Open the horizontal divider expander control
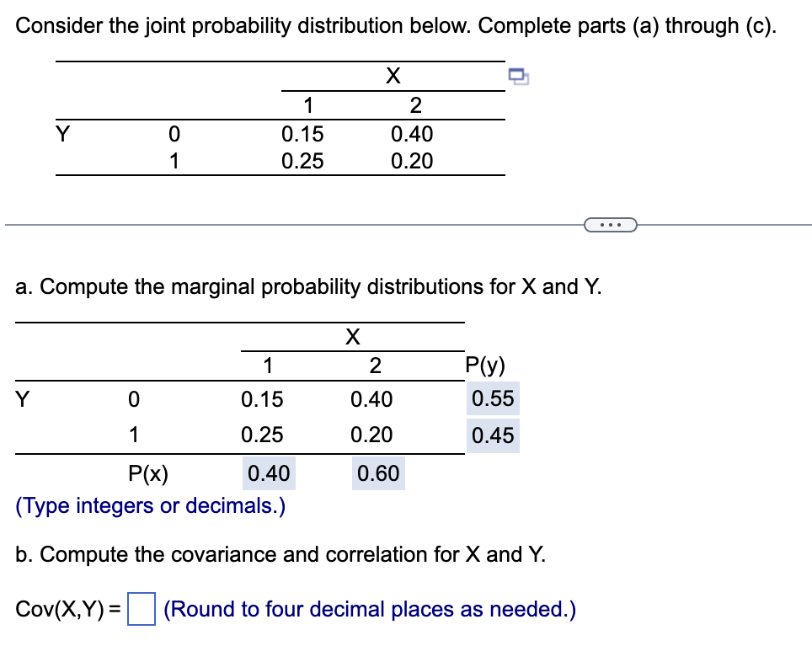The height and width of the screenshot is (662, 812). coord(611,224)
